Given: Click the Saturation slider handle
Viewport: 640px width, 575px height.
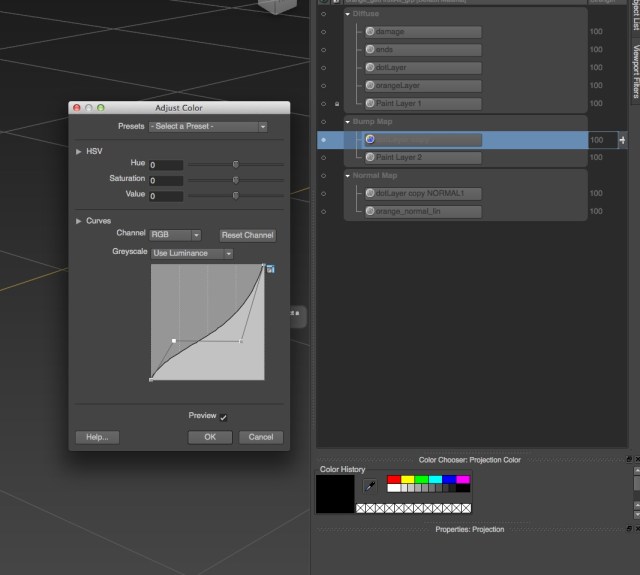Looking at the screenshot, I should tap(236, 180).
